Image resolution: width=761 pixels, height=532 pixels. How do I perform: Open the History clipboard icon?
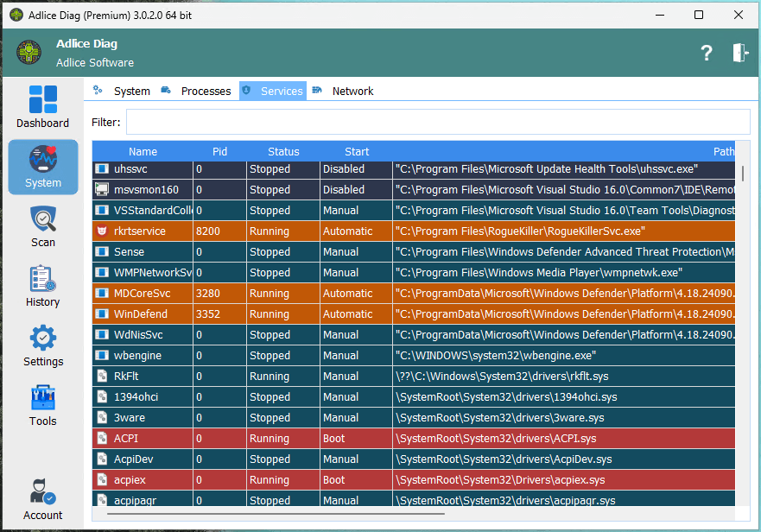point(43,287)
